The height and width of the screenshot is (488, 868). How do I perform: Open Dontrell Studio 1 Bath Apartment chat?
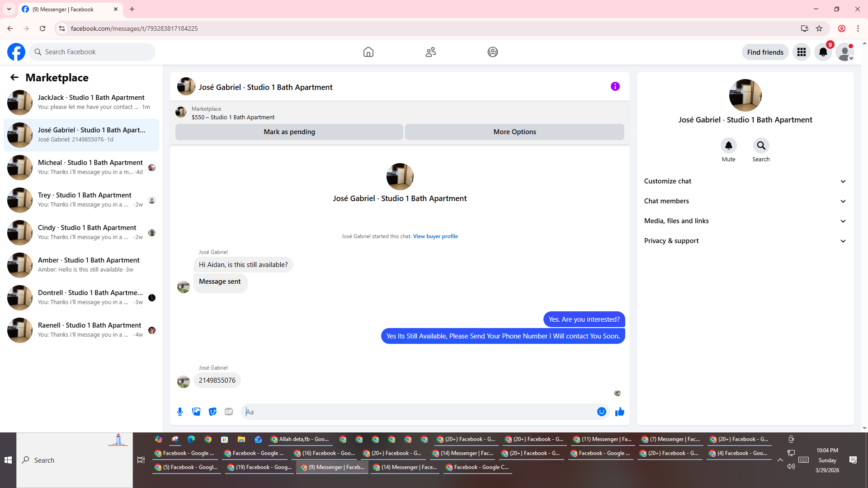click(x=81, y=298)
